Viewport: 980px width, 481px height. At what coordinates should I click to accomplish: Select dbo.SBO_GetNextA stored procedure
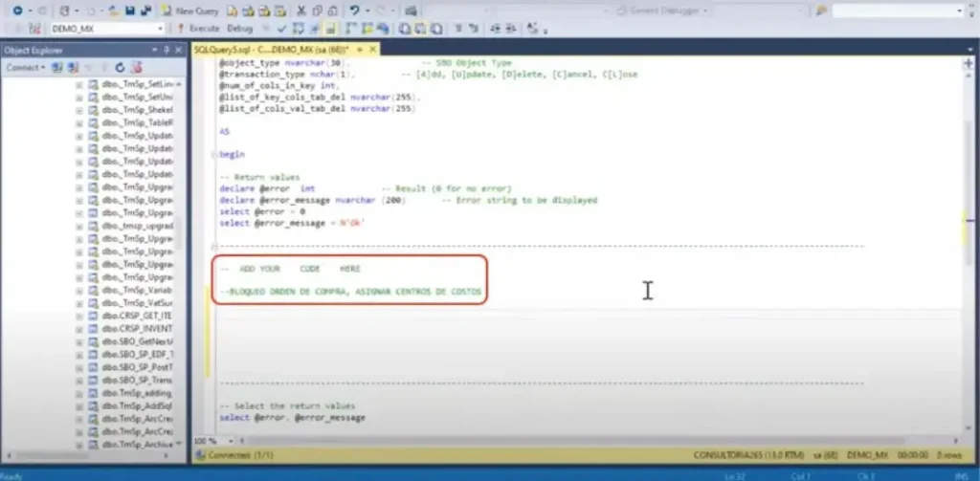click(138, 341)
